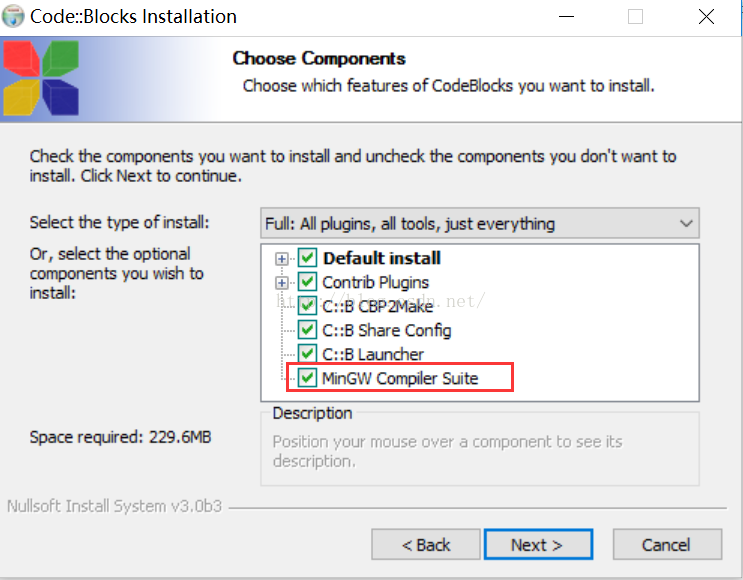The height and width of the screenshot is (580, 743).
Task: Click the Description box placeholder text
Action: click(447, 451)
